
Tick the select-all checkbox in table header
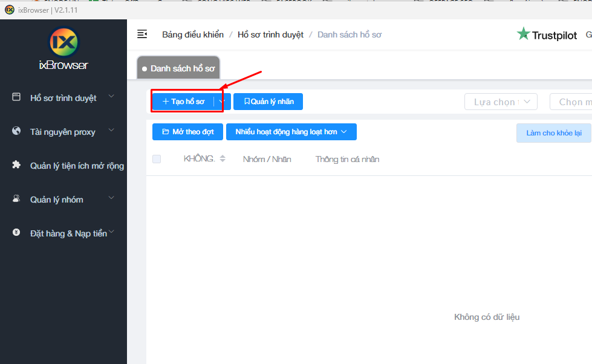coord(157,159)
